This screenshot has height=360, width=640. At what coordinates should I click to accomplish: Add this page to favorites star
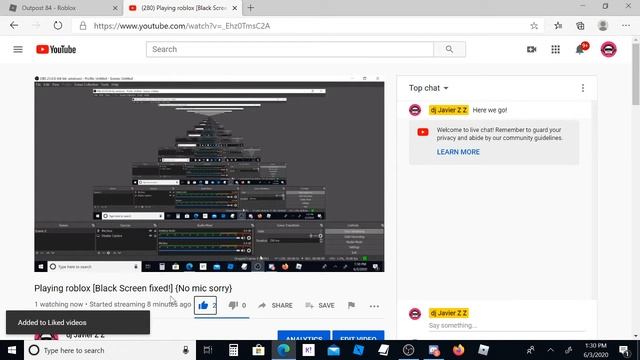pyautogui.click(x=534, y=26)
